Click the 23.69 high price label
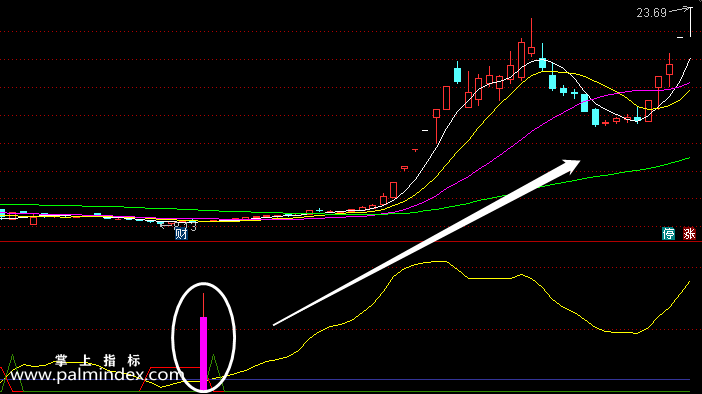 coord(651,13)
